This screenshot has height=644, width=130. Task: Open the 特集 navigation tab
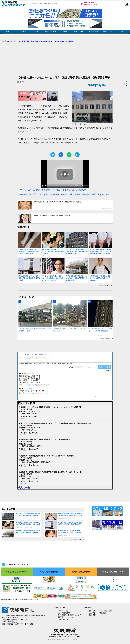(121, 32)
